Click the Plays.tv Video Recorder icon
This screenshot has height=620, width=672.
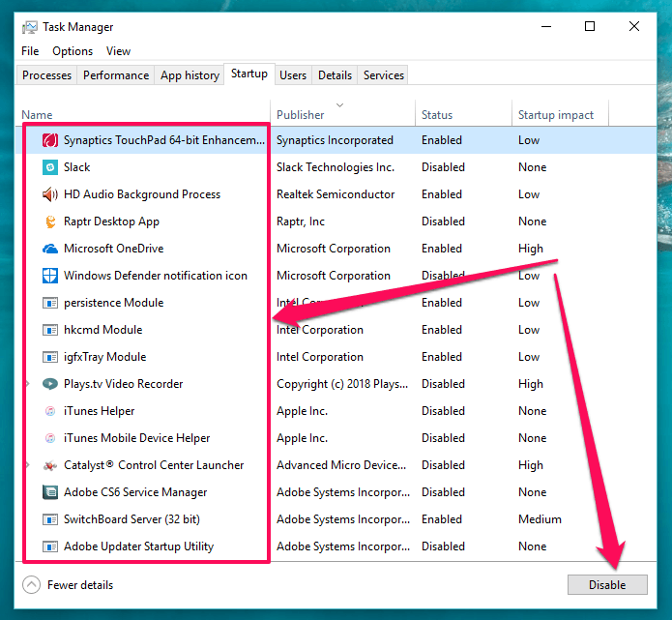(x=50, y=384)
